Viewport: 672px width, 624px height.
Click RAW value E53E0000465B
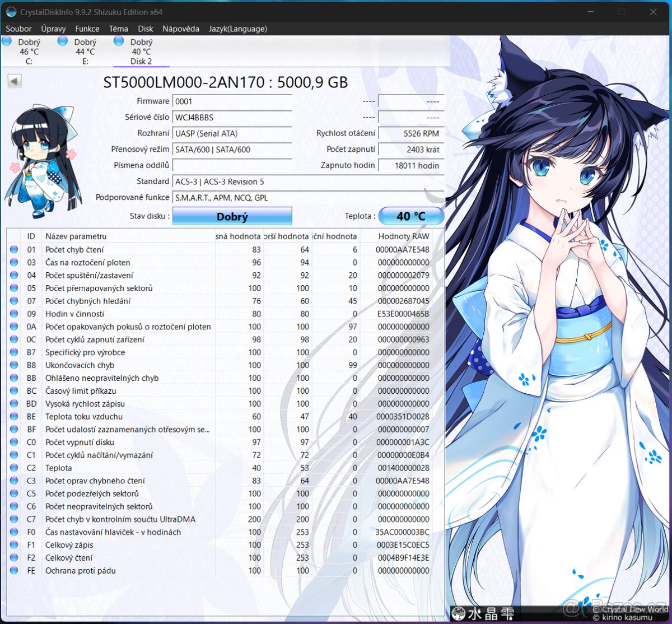click(403, 314)
